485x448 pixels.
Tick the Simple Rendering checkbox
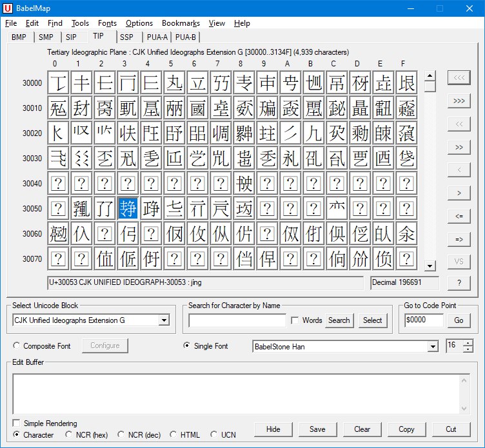click(x=17, y=424)
